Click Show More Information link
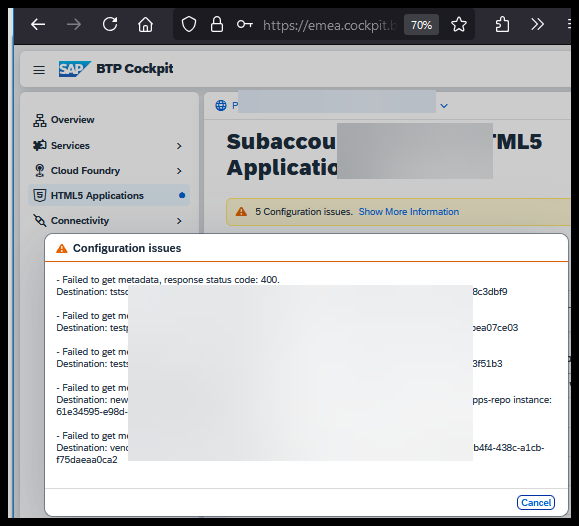 coord(409,212)
